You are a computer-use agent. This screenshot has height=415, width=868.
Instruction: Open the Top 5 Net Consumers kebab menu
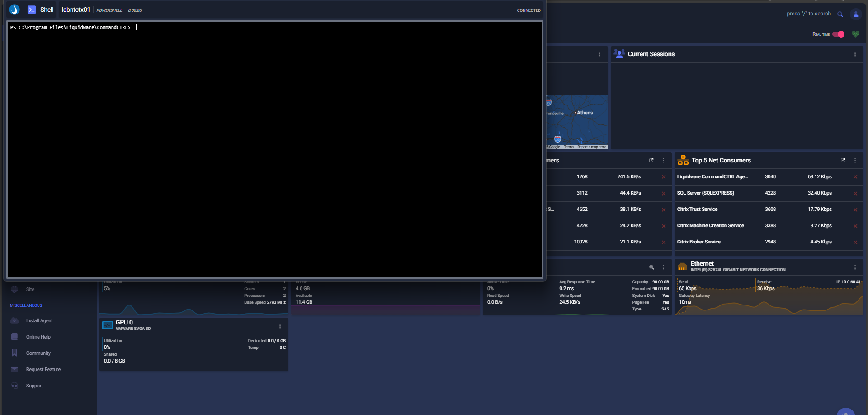coord(854,160)
